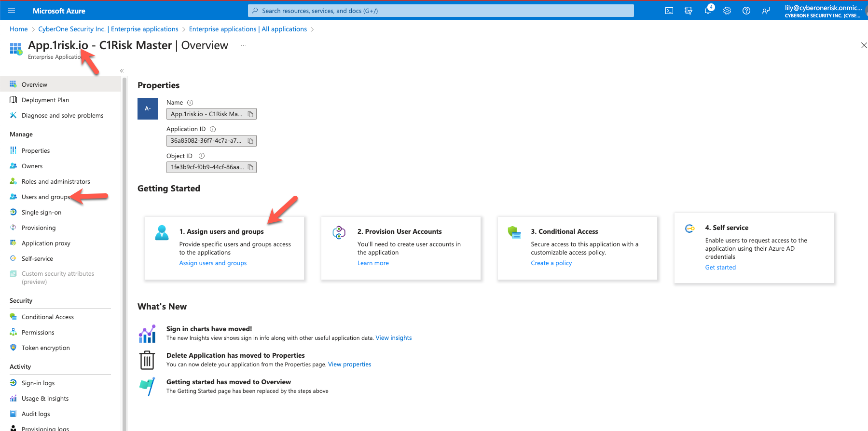Click the View properties link

350,364
